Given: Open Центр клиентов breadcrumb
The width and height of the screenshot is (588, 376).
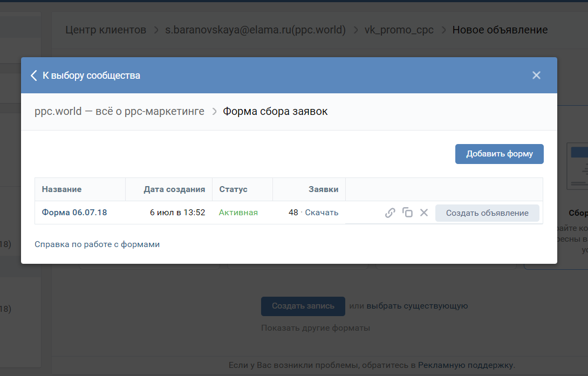Looking at the screenshot, I should [106, 30].
